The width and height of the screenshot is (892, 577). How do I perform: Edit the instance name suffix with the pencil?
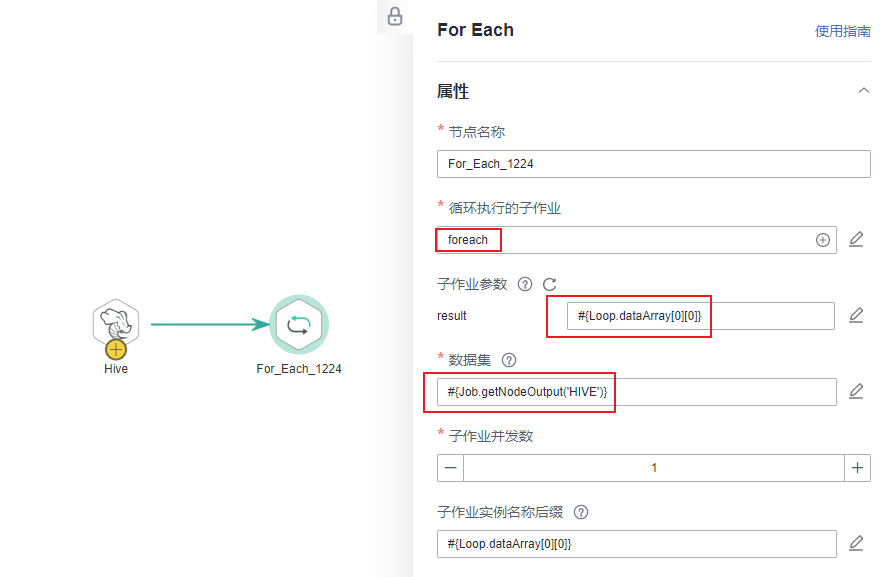pyautogui.click(x=856, y=543)
